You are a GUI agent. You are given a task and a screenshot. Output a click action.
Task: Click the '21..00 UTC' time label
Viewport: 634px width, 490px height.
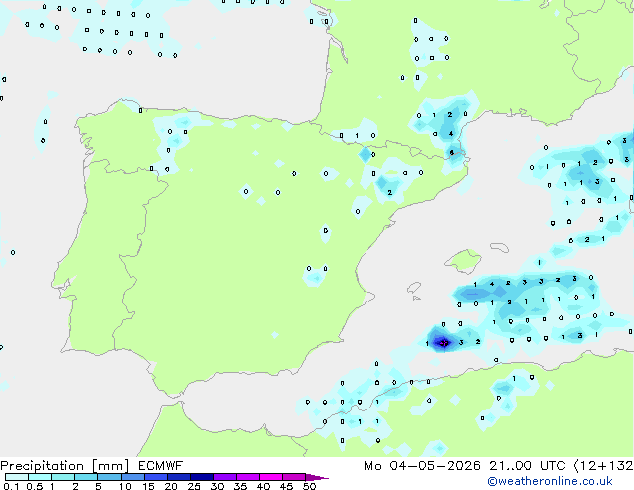click(527, 466)
